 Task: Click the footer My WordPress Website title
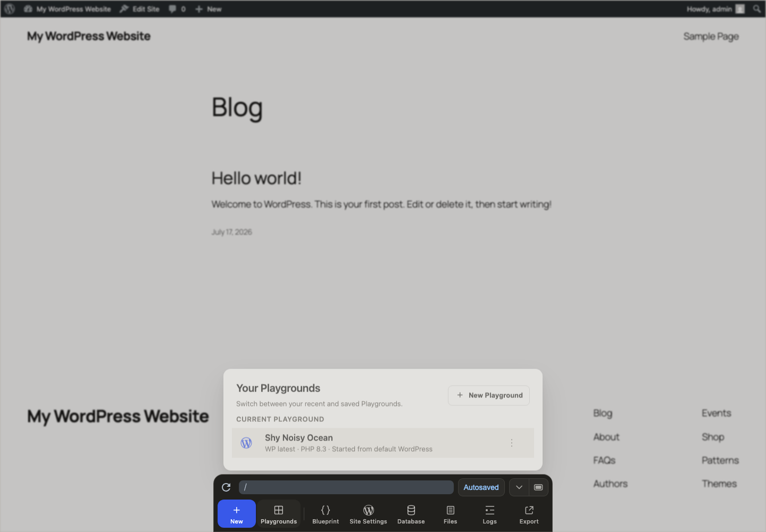[x=118, y=416]
